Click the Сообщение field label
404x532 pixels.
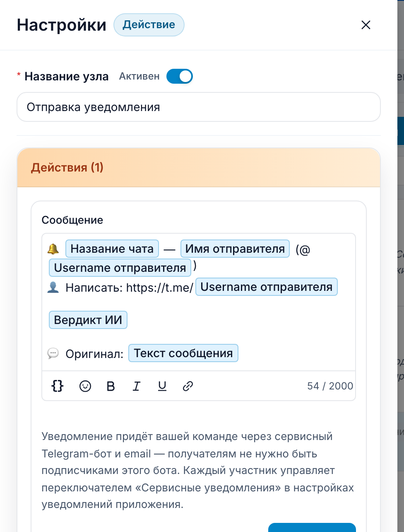pos(72,220)
